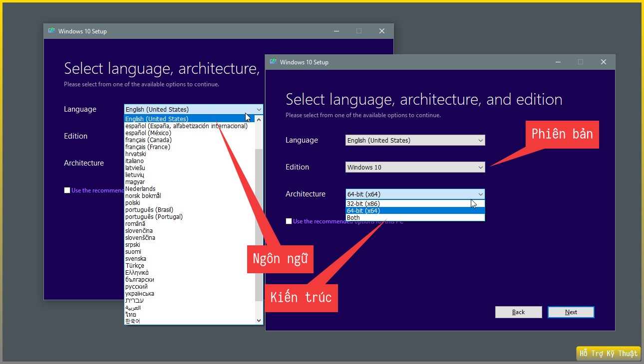644x364 pixels.
Task: Select українська in language list
Action: point(189,293)
